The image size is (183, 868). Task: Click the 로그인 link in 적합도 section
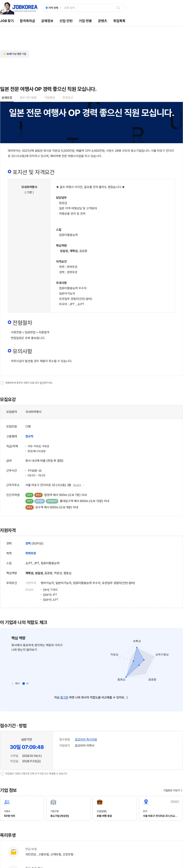tap(64, 698)
